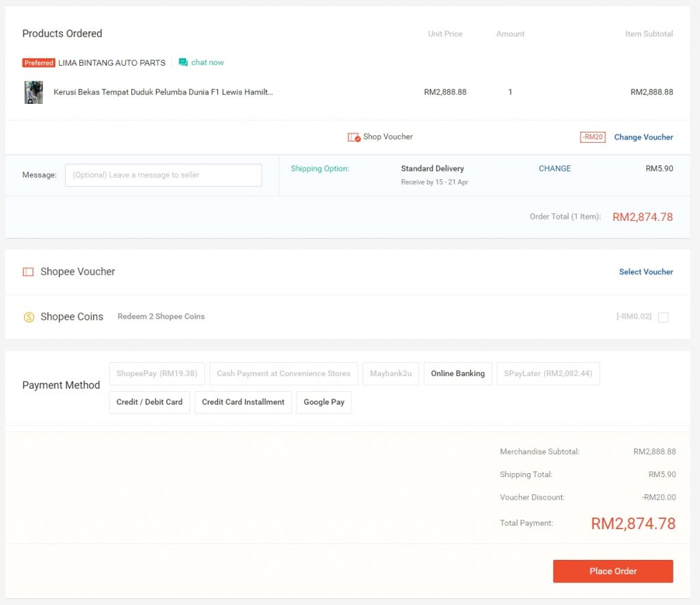Click CHANGE for the shipping option
Image resolution: width=700 pixels, height=605 pixels.
coord(554,169)
